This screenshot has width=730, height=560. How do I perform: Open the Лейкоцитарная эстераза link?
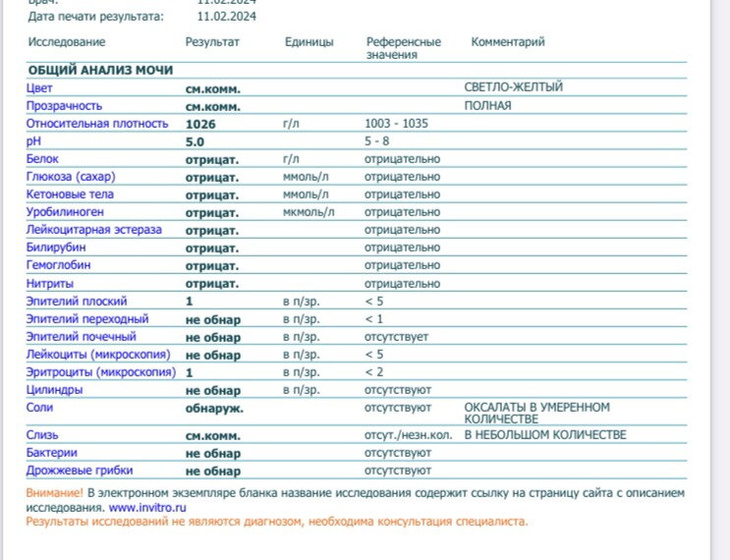[94, 229]
